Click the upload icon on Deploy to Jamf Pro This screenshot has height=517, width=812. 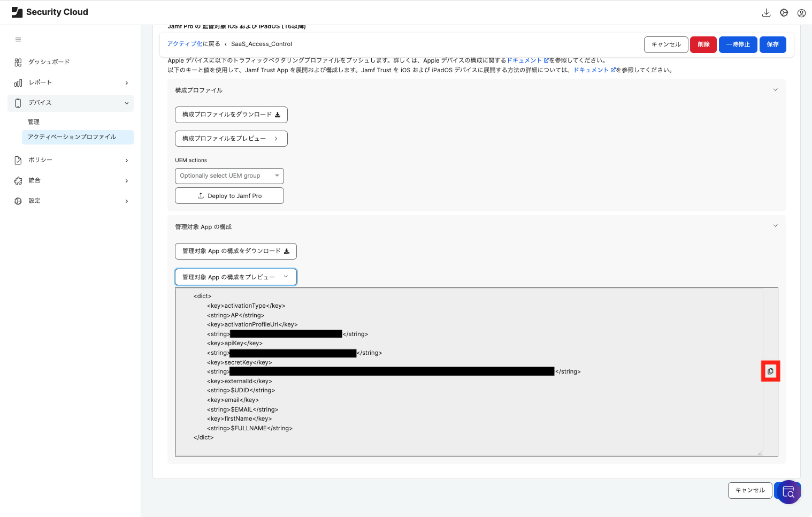[201, 196]
